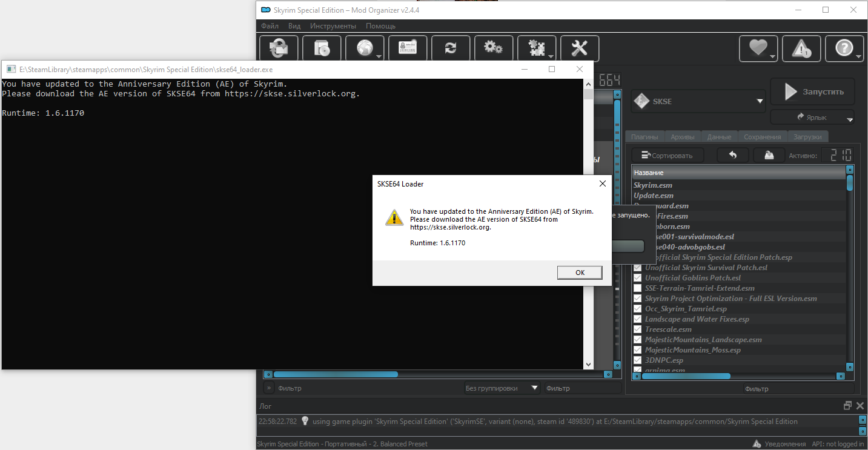Image resolution: width=868 pixels, height=450 pixels.
Task: Toggle Treescale.esm checkbox
Action: pyautogui.click(x=637, y=329)
